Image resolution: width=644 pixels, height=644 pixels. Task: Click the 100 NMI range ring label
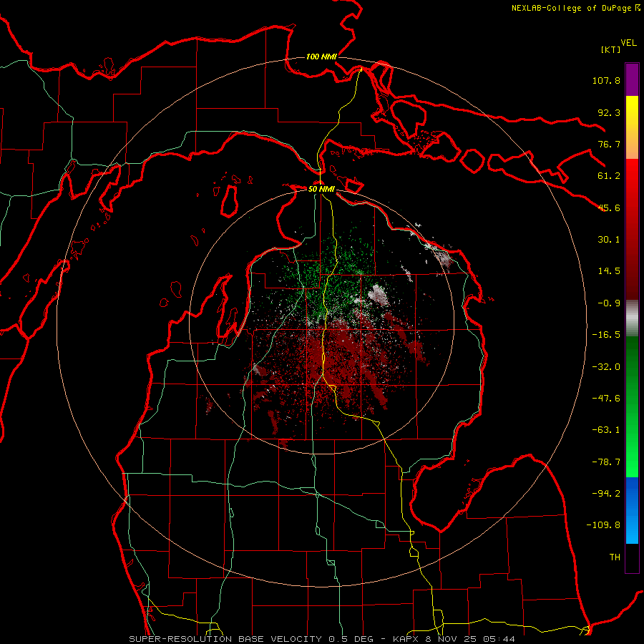click(x=321, y=57)
